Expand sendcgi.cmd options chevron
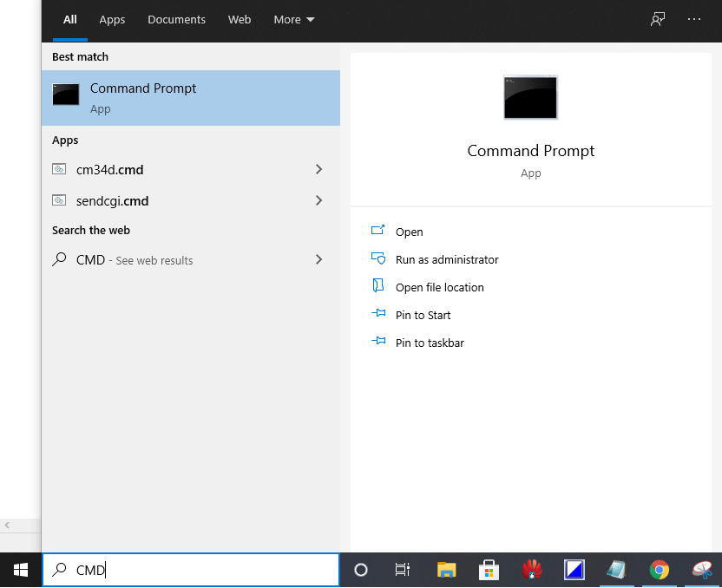The height and width of the screenshot is (588, 722). [318, 200]
